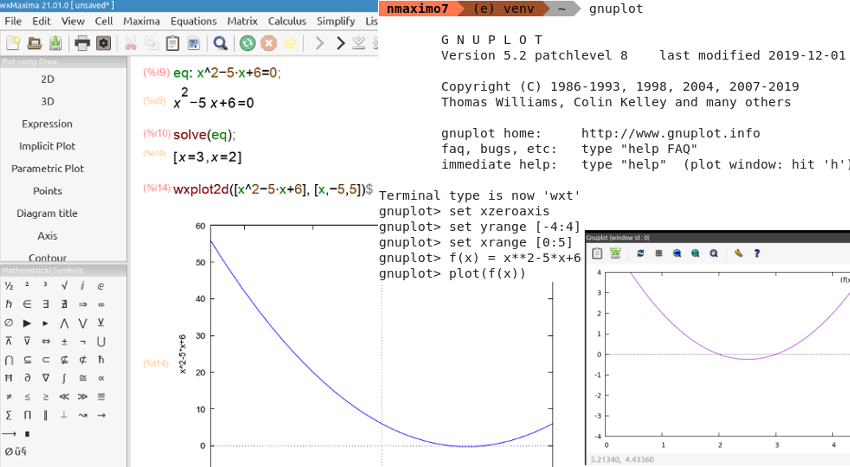
Task: Click the Points button
Action: click(48, 191)
